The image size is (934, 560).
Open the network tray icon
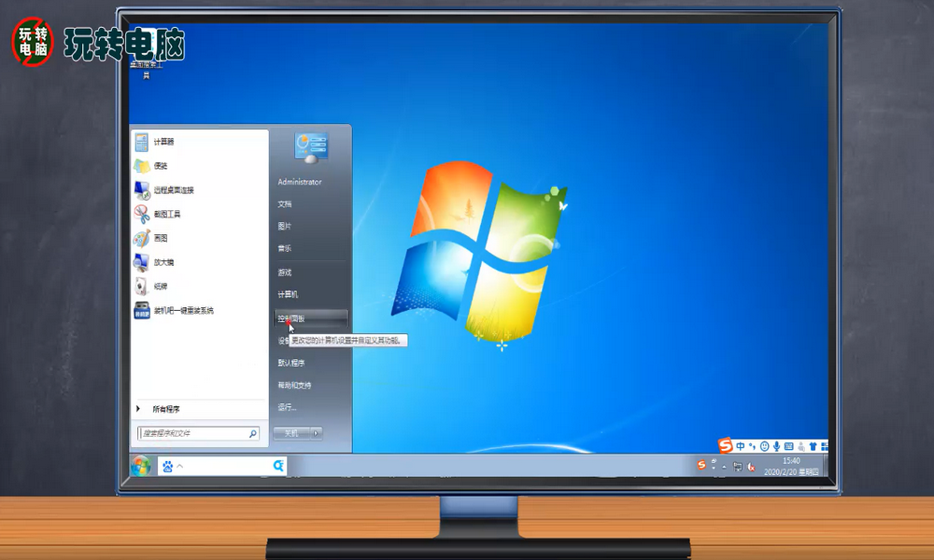click(x=738, y=468)
